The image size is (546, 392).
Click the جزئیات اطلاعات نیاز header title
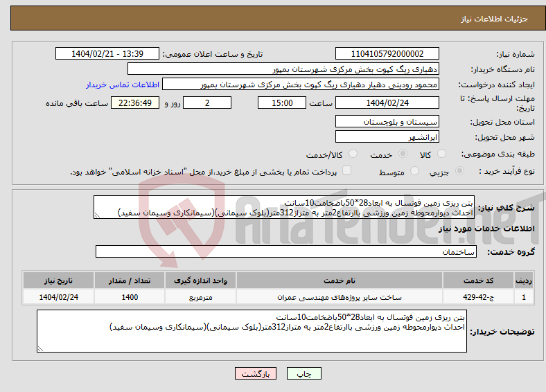click(x=495, y=19)
